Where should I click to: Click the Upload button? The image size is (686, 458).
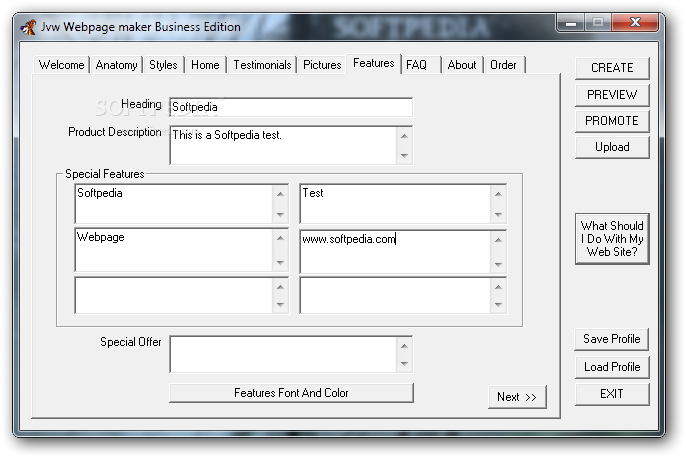tap(612, 147)
